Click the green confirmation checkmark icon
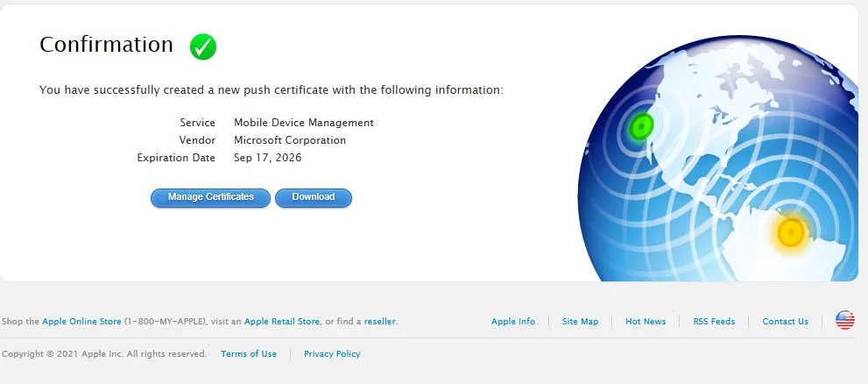Screen dimensions: 868x384 click(x=203, y=46)
